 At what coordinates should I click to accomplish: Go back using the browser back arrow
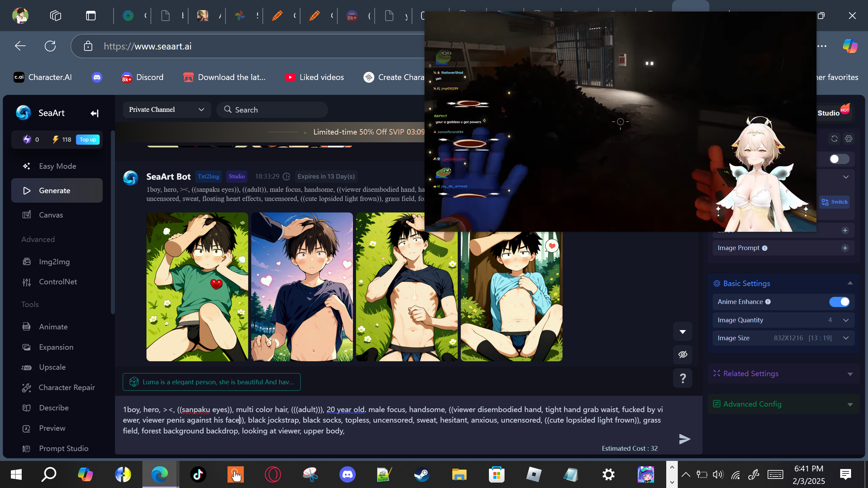coord(20,46)
